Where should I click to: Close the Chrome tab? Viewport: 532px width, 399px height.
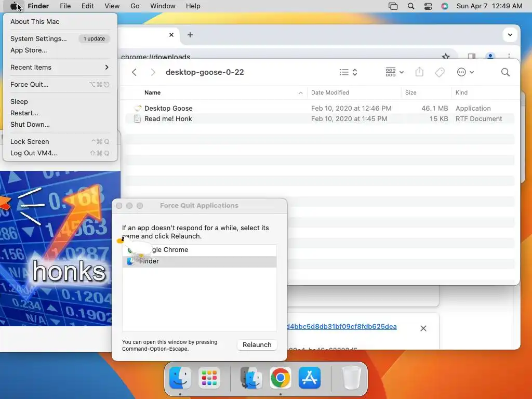click(x=171, y=35)
